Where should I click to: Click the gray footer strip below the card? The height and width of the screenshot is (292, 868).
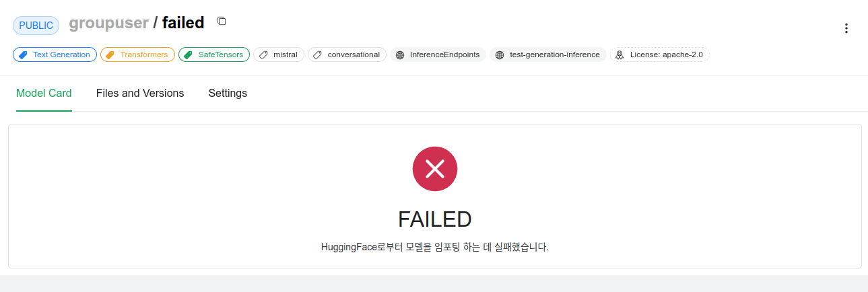coord(434,283)
